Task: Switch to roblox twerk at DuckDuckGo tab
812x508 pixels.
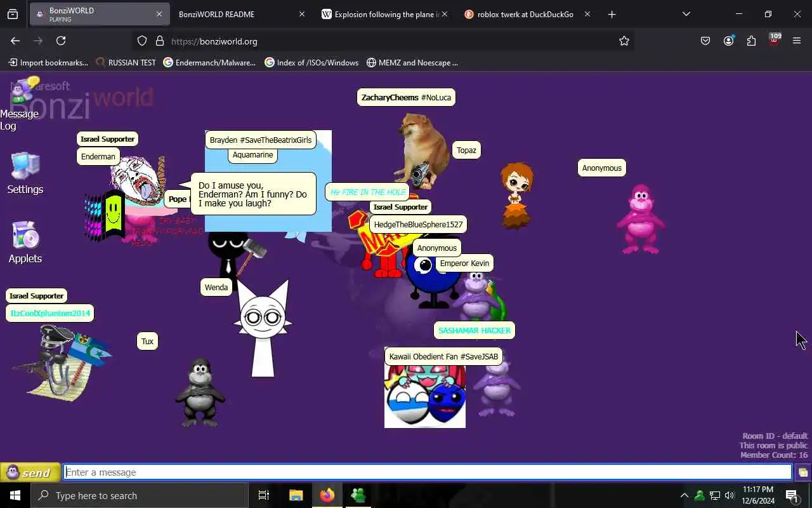Action: [x=525, y=14]
